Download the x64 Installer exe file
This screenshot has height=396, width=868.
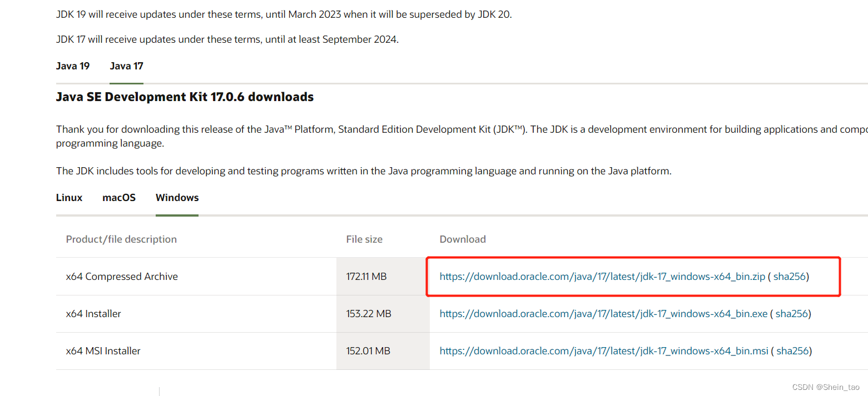[602, 313]
